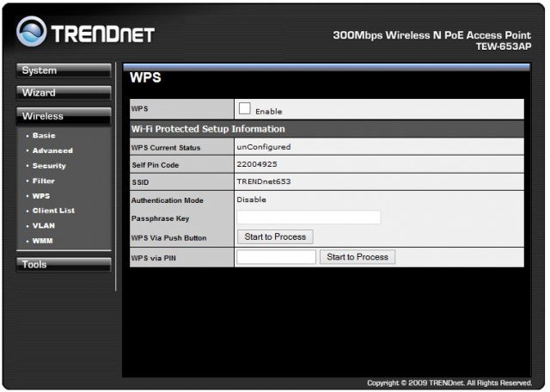This screenshot has height=392, width=550.
Task: Open the wireless Security page
Action: click(49, 166)
